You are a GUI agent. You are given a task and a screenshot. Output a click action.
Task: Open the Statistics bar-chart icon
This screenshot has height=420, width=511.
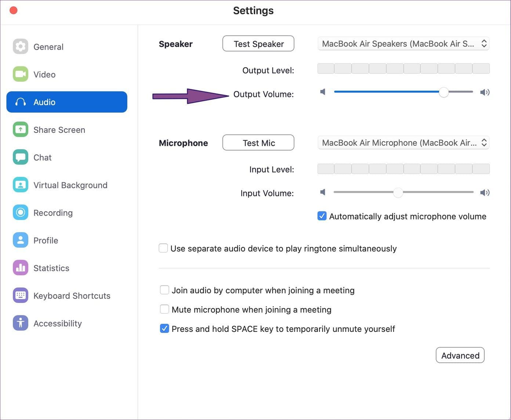coord(21,268)
